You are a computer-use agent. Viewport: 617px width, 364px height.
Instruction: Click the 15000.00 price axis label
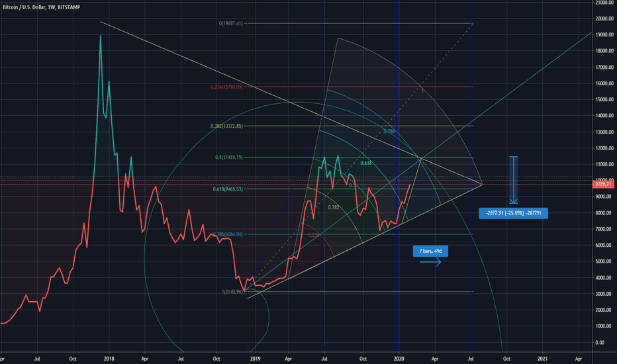604,99
